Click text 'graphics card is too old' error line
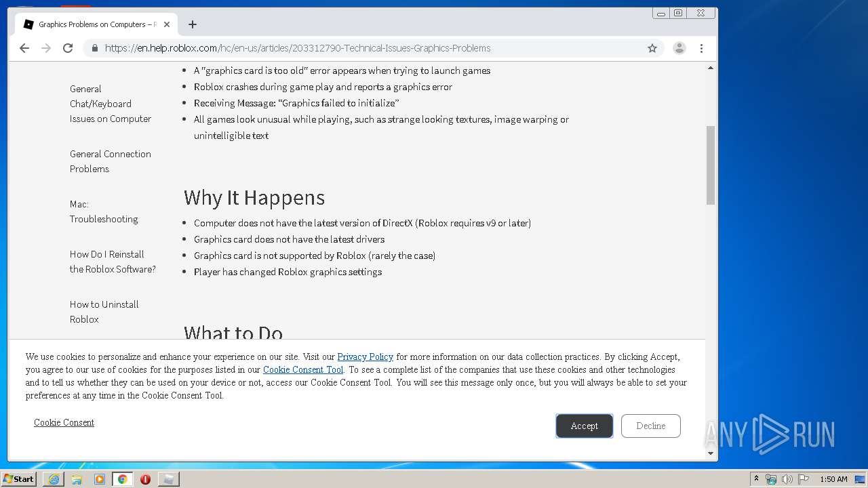 pyautogui.click(x=342, y=70)
